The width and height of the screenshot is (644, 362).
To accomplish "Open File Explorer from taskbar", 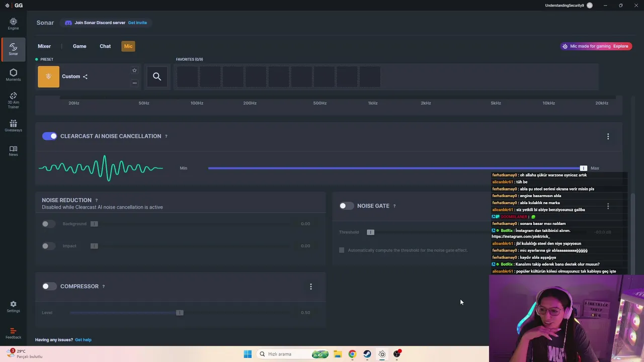I will pos(338,354).
